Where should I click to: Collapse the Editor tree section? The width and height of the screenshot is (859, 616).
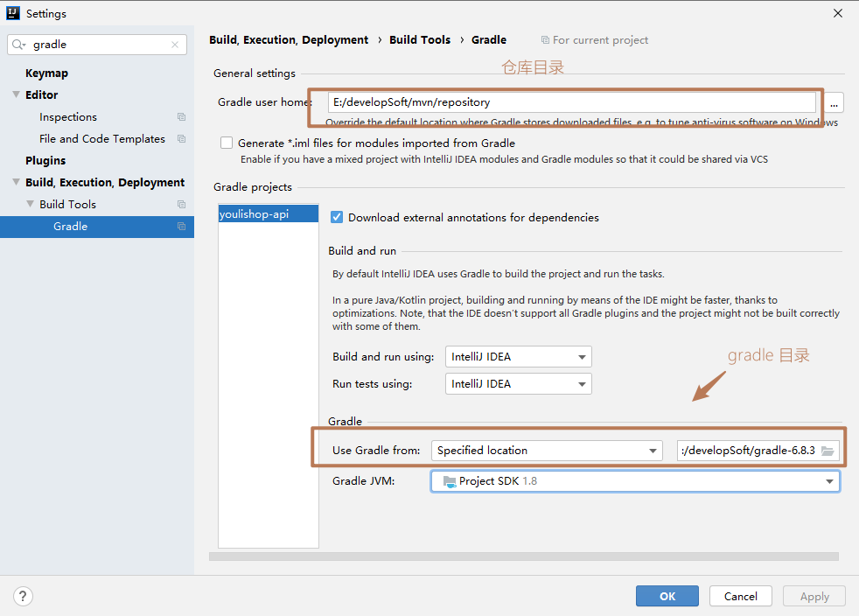[17, 94]
